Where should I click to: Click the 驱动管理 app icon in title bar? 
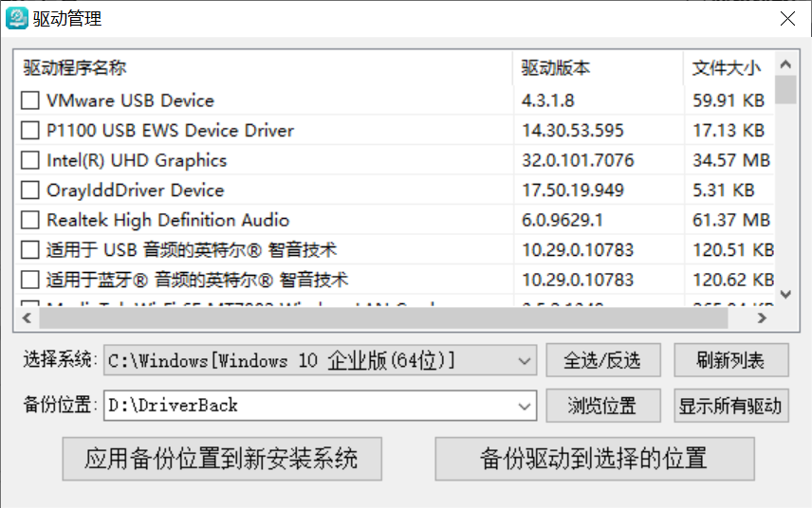[x=16, y=19]
